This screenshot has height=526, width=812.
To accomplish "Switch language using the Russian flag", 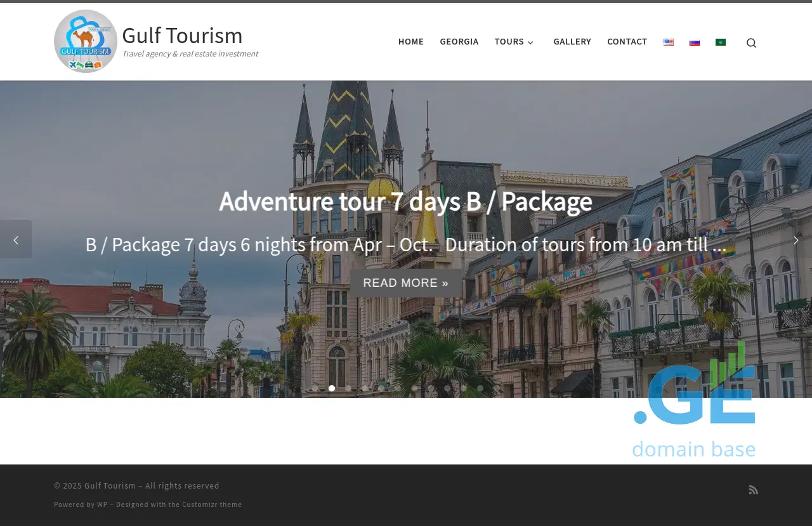I will (695, 43).
